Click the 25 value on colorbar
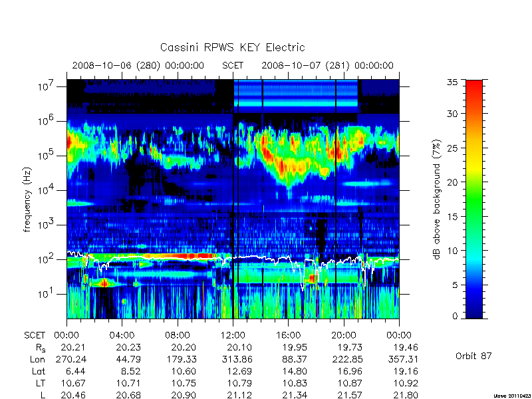The image size is (532, 399). click(452, 148)
